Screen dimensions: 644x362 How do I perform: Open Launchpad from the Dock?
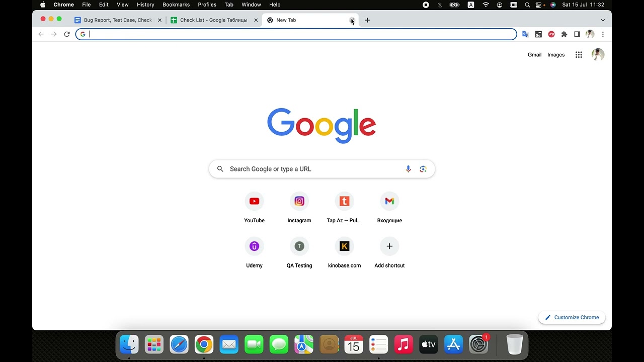pos(154,344)
